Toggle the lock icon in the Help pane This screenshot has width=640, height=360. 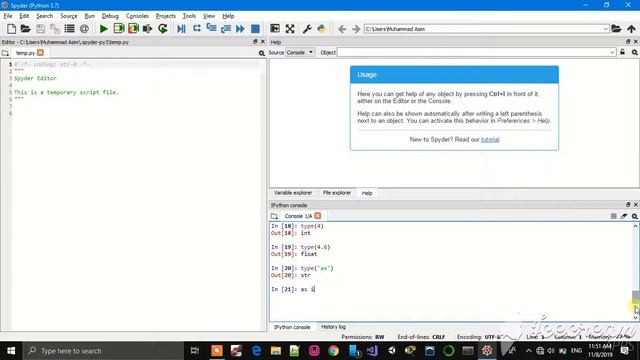click(622, 52)
